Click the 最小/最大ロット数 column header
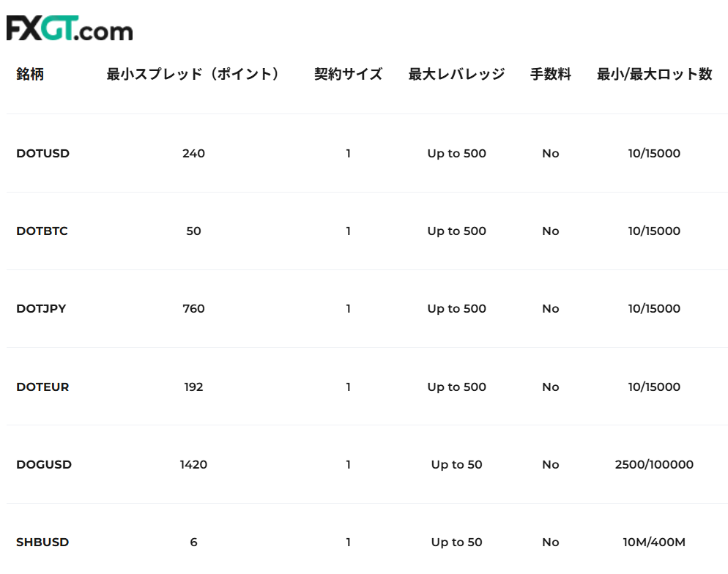 [654, 74]
